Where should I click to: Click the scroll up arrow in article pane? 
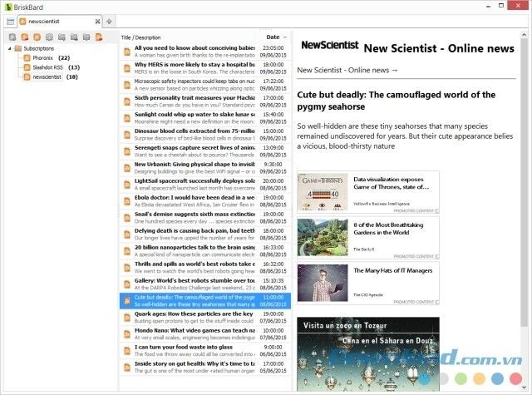[x=526, y=36]
